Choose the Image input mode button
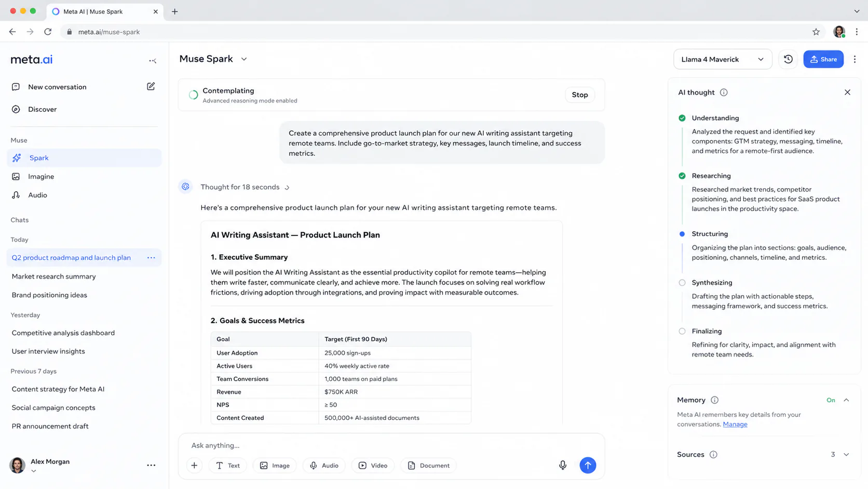This screenshot has width=868, height=489. tap(275, 466)
